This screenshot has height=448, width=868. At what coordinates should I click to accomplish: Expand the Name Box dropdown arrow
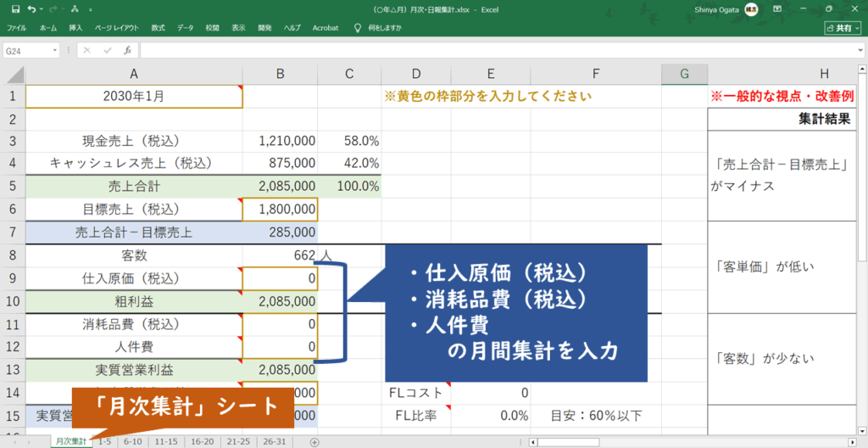(x=55, y=51)
